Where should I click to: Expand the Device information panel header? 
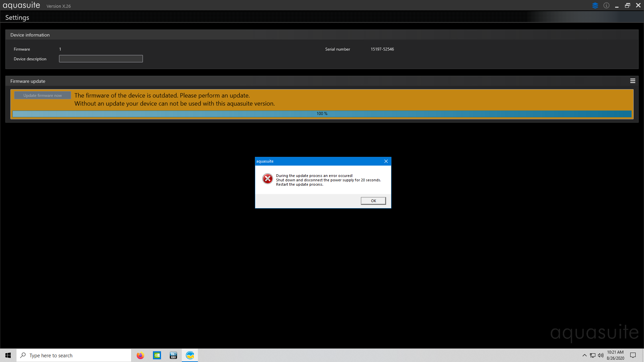coord(30,35)
